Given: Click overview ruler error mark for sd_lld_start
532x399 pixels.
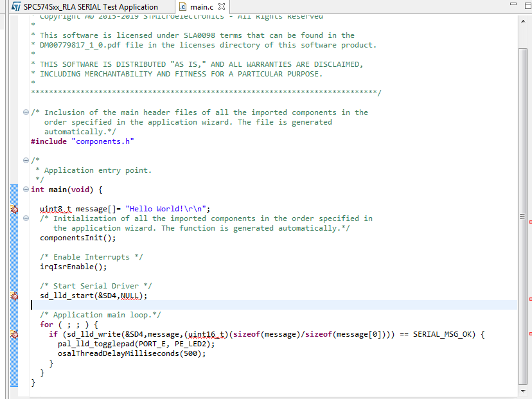Looking at the screenshot, I should pyautogui.click(x=531, y=299).
